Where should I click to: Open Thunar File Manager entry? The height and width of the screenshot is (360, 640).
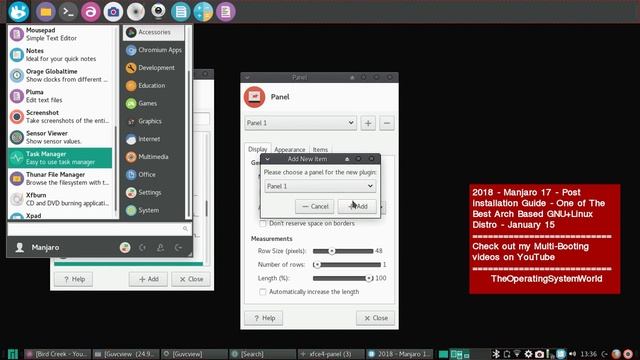[x=60, y=178]
